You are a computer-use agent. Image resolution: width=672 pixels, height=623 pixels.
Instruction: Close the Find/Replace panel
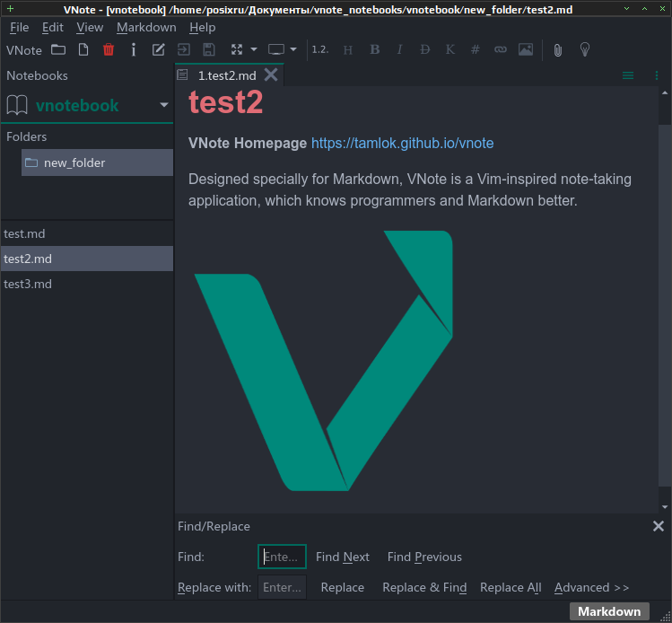point(659,526)
